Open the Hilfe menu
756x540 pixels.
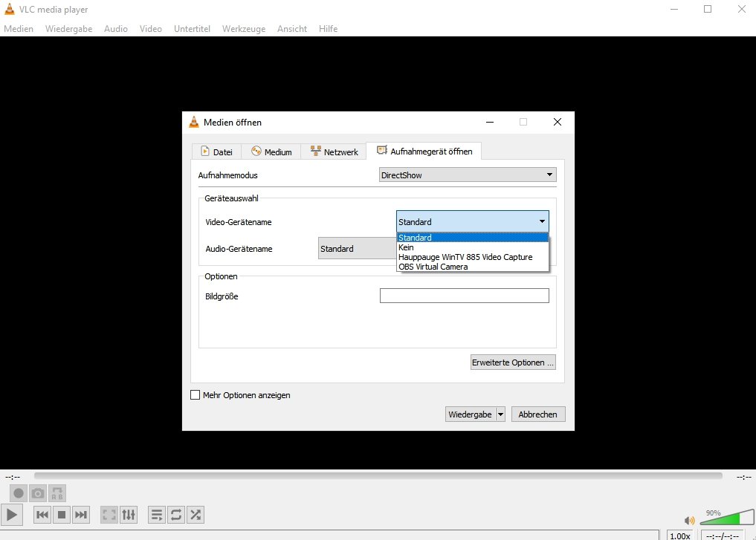click(329, 29)
